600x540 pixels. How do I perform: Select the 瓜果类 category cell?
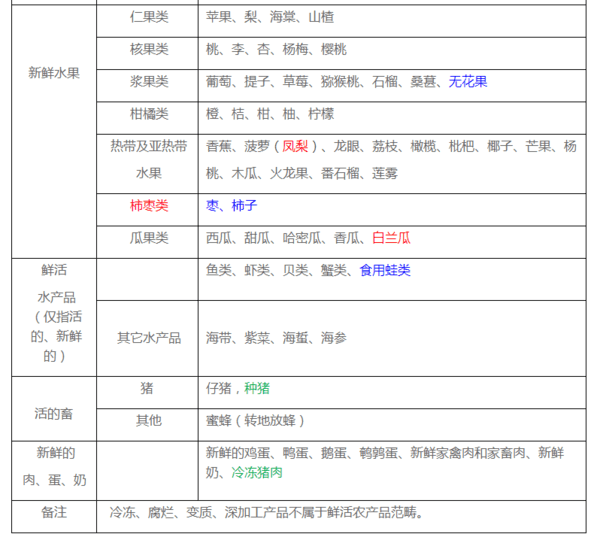pos(149,238)
